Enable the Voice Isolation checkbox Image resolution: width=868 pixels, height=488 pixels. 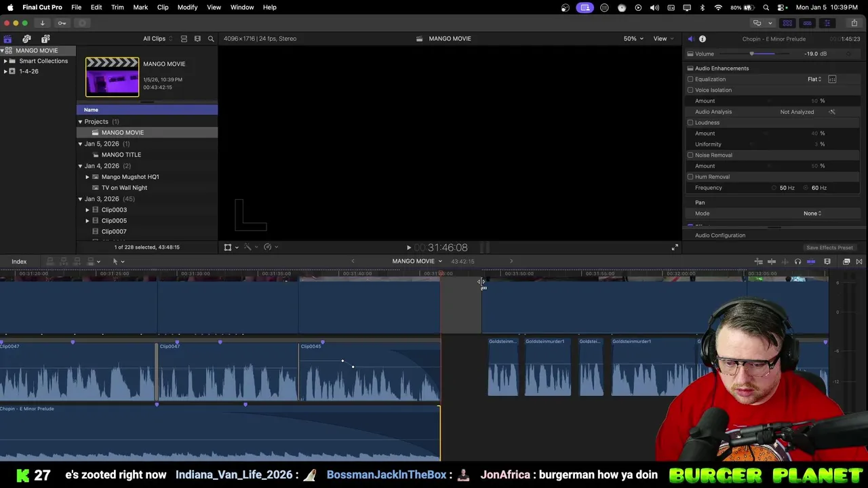pyautogui.click(x=690, y=90)
